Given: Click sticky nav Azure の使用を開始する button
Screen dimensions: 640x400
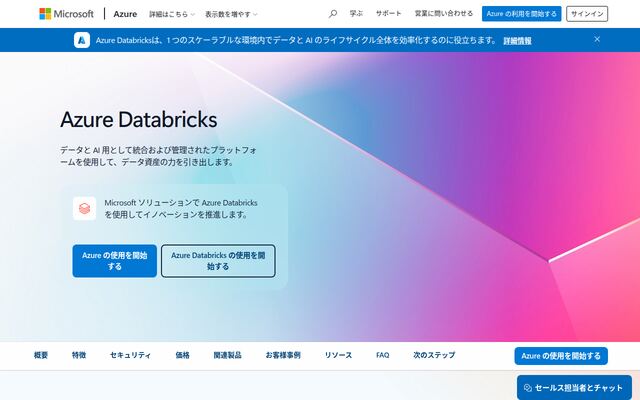Looking at the screenshot, I should [x=561, y=356].
